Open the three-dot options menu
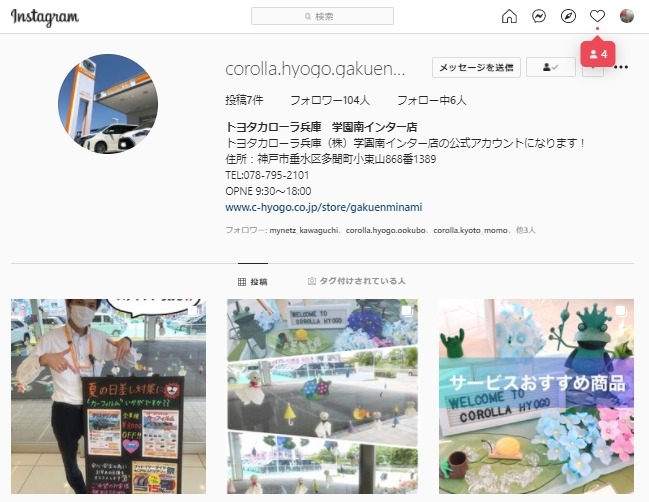This screenshot has width=649, height=502. click(621, 67)
